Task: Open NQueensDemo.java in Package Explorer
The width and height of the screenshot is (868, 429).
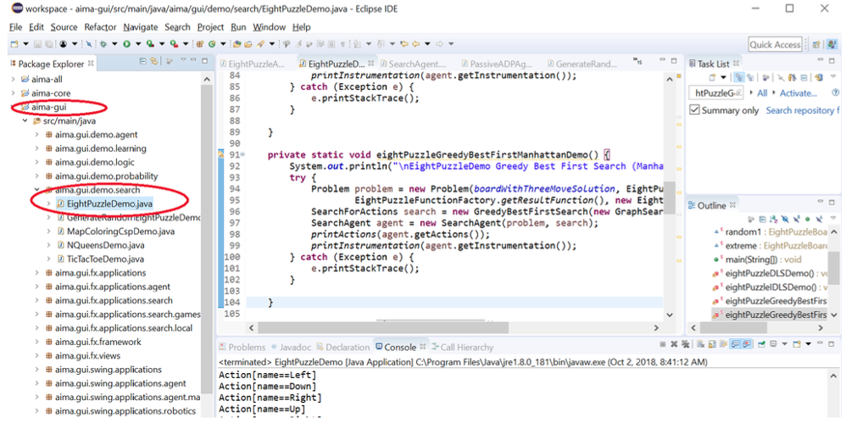Action: pyautogui.click(x=106, y=245)
